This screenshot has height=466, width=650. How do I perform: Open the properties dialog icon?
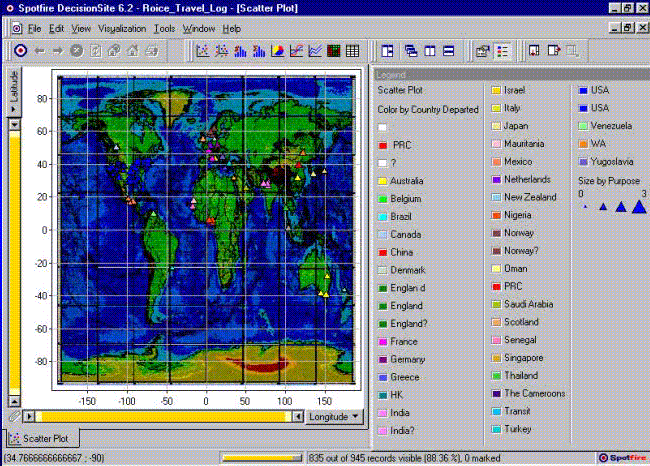(x=483, y=51)
